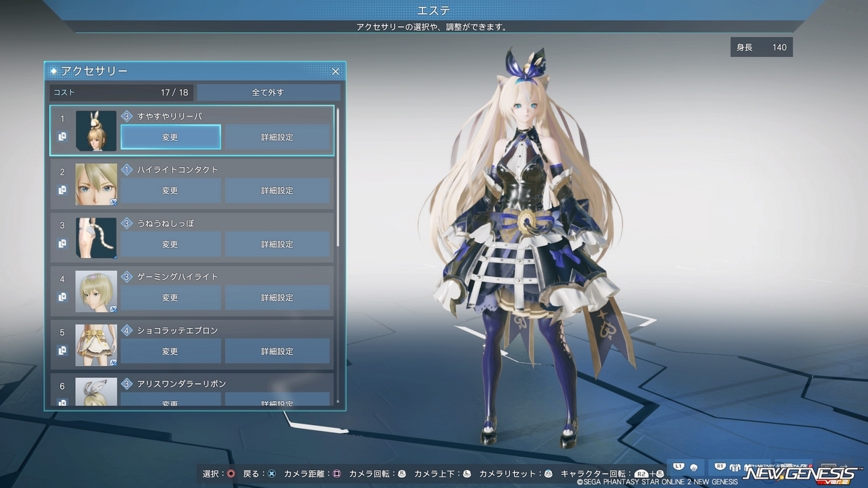Screen dimensions: 868x488
Task: Click the copy icon in slot 4
Action: click(62, 297)
